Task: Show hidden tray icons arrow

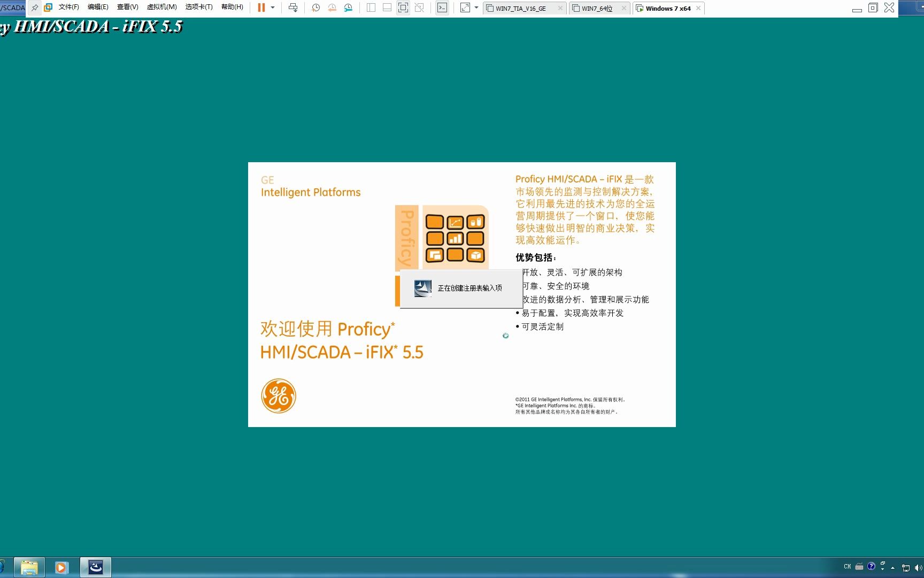Action: click(x=893, y=568)
